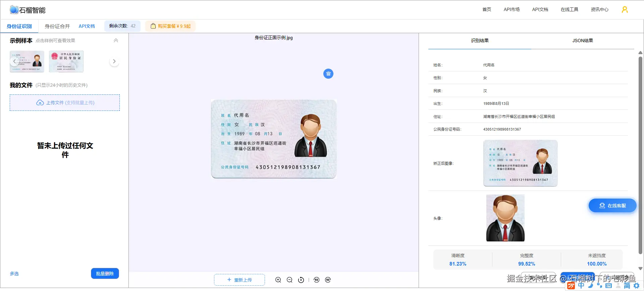Select the address 湖南省长沙市开福区 text
This screenshot has height=291, width=644.
tap(519, 117)
